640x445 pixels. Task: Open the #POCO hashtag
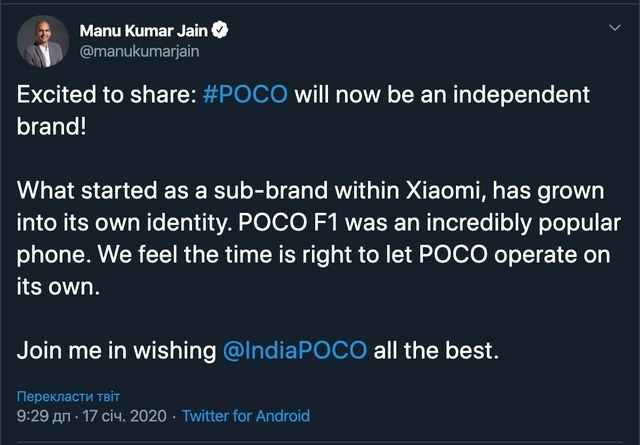tap(246, 95)
